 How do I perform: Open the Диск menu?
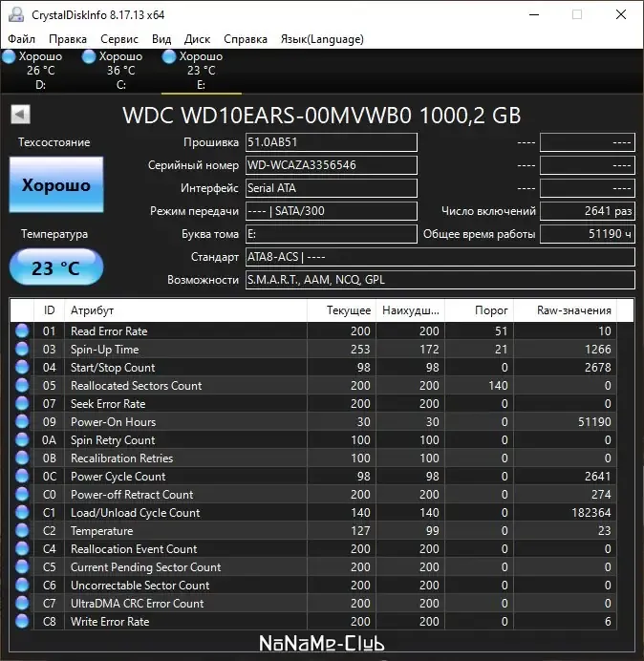[197, 39]
